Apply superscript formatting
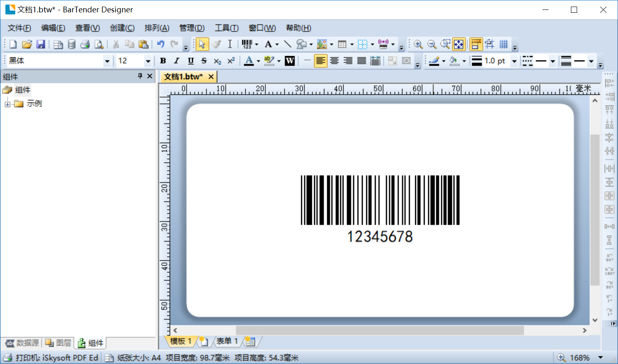The height and width of the screenshot is (364, 618). click(231, 61)
